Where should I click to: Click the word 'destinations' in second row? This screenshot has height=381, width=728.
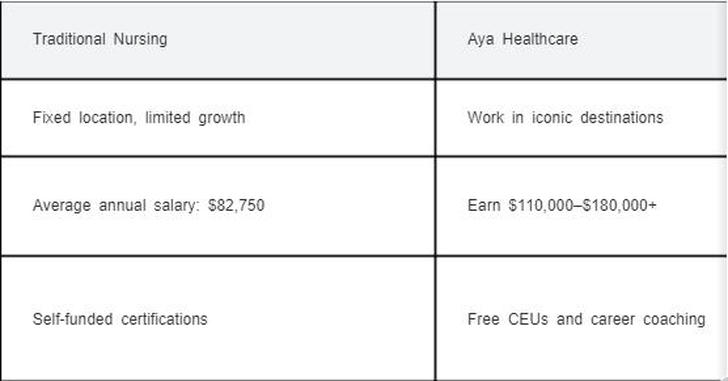tap(622, 117)
